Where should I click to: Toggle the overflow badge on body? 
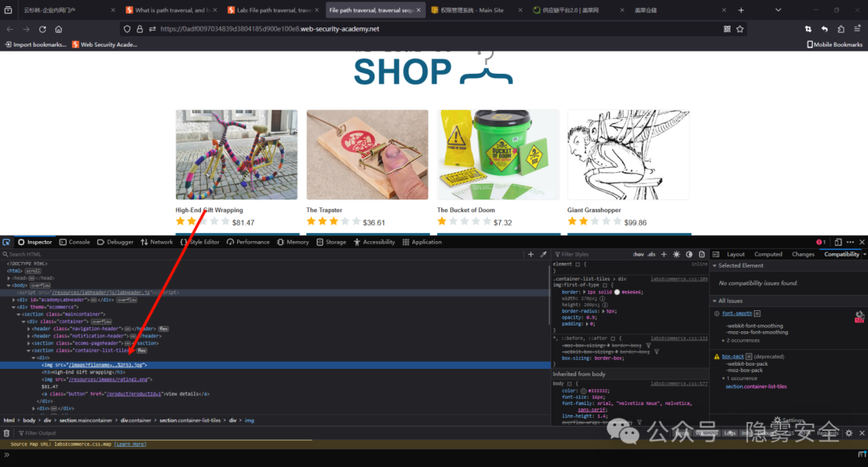coord(40,285)
